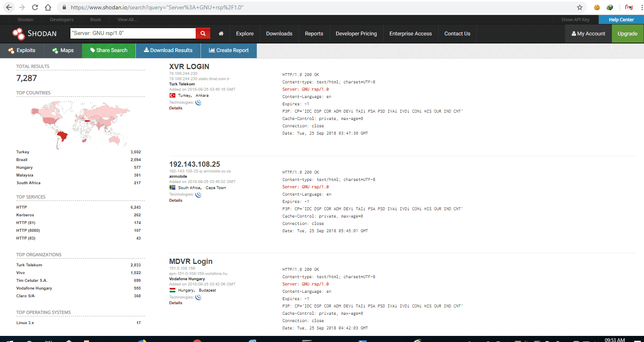This screenshot has width=644, height=342.
Task: Filter by HTTP (83) service
Action: click(x=26, y=238)
